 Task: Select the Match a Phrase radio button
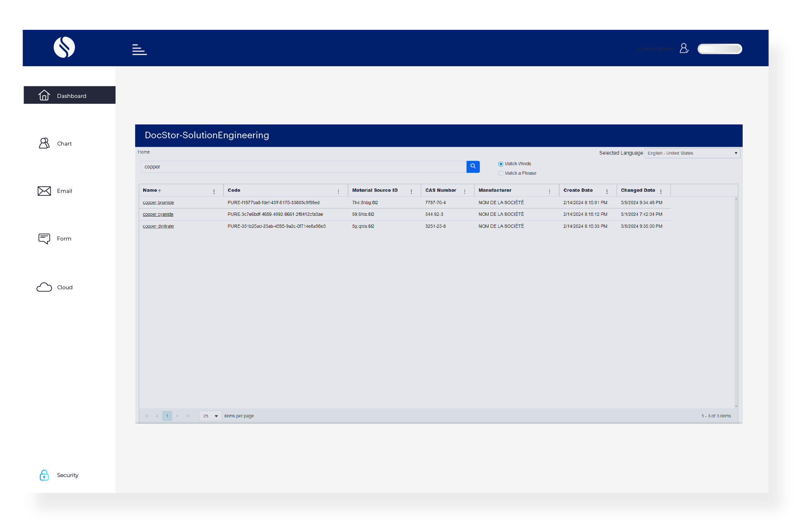(501, 173)
